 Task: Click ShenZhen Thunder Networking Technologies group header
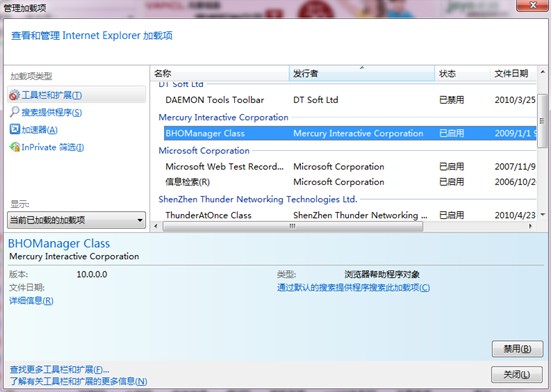point(258,199)
